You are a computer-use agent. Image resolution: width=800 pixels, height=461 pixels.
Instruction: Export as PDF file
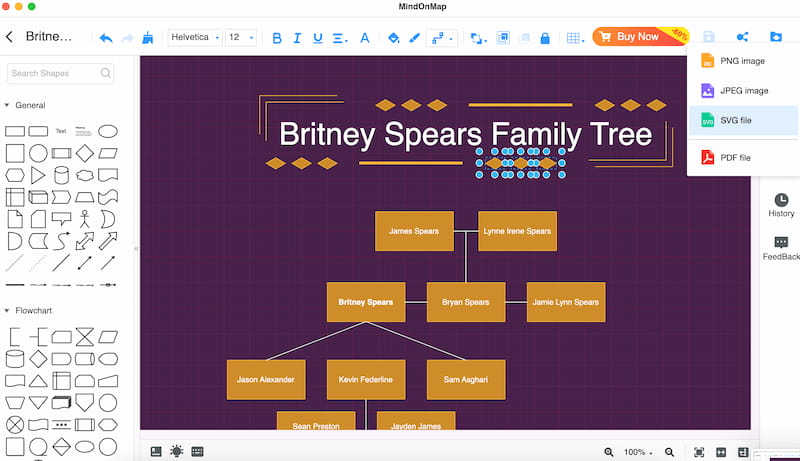[743, 158]
